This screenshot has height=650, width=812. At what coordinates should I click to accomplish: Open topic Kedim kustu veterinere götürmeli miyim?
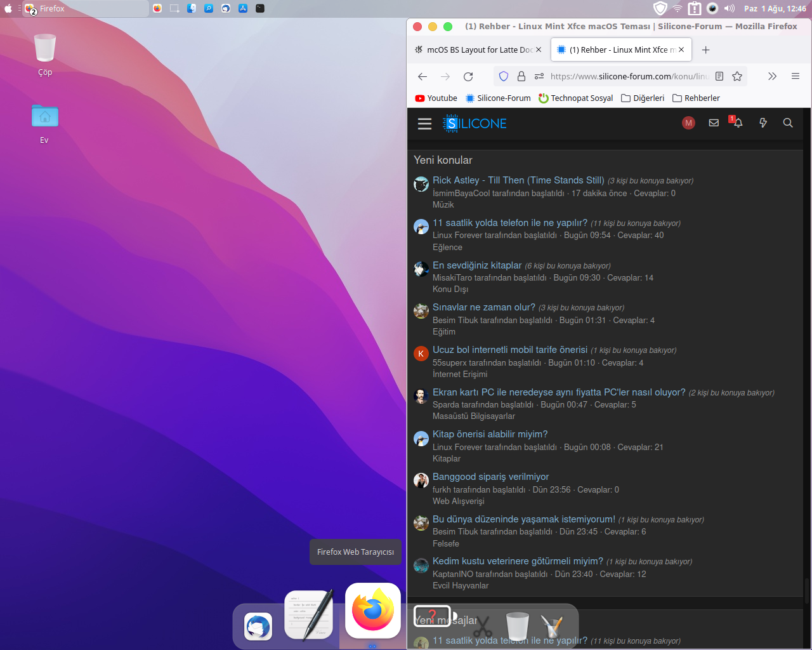click(x=518, y=561)
